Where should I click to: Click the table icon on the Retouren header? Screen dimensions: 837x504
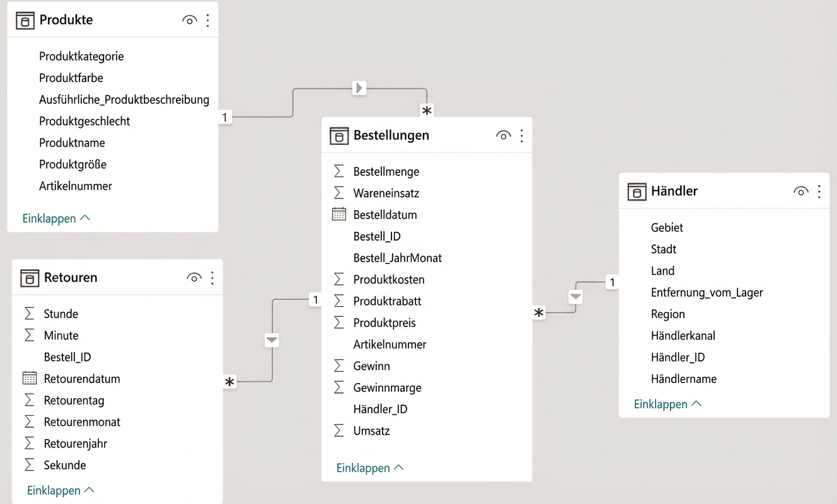(x=28, y=277)
